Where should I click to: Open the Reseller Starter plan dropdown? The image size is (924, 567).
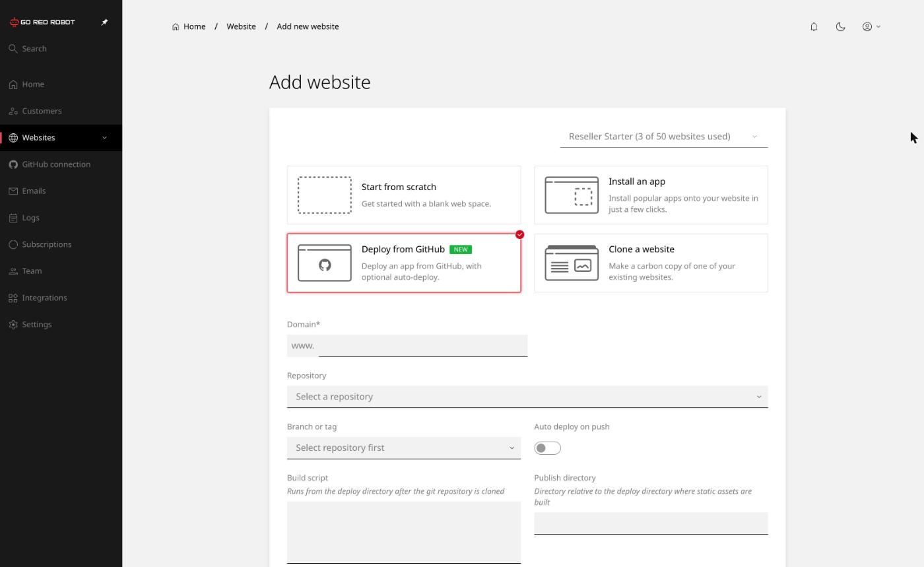[664, 137]
